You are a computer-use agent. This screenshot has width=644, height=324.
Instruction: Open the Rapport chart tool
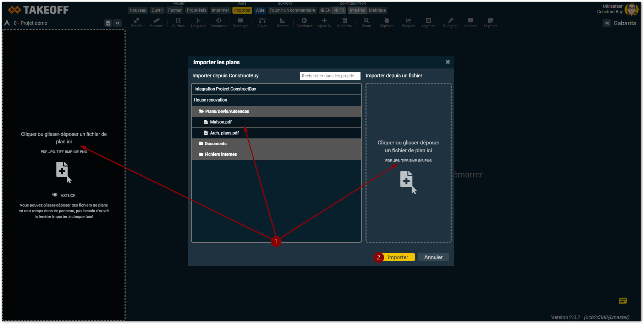(x=408, y=22)
